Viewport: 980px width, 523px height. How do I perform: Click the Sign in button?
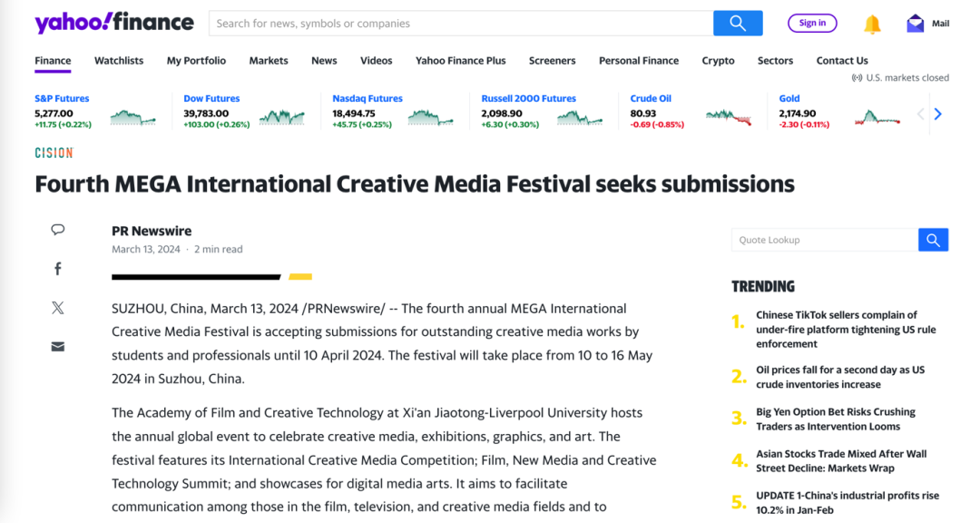coord(812,23)
